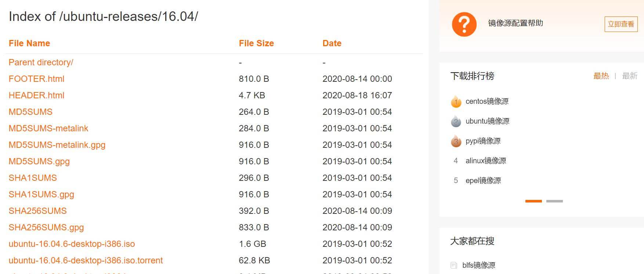Sort by the File Size column header
Image resolution: width=644 pixels, height=274 pixels.
(x=256, y=43)
